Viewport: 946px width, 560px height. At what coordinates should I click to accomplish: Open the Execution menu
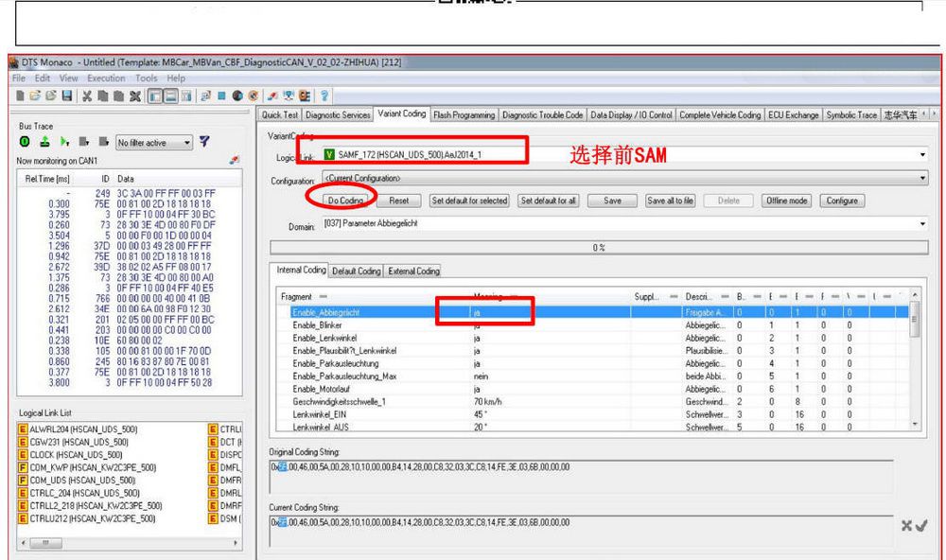coord(106,79)
